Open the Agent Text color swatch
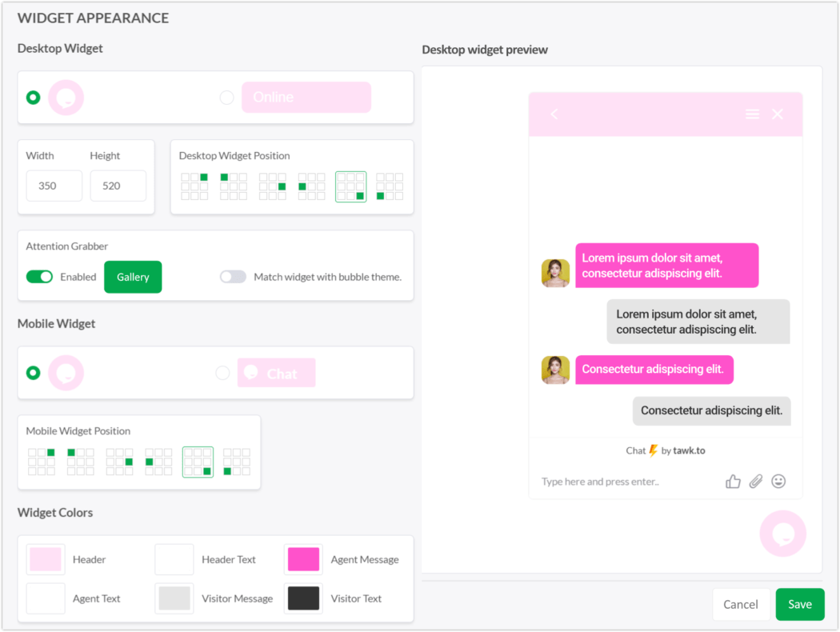 point(46,598)
